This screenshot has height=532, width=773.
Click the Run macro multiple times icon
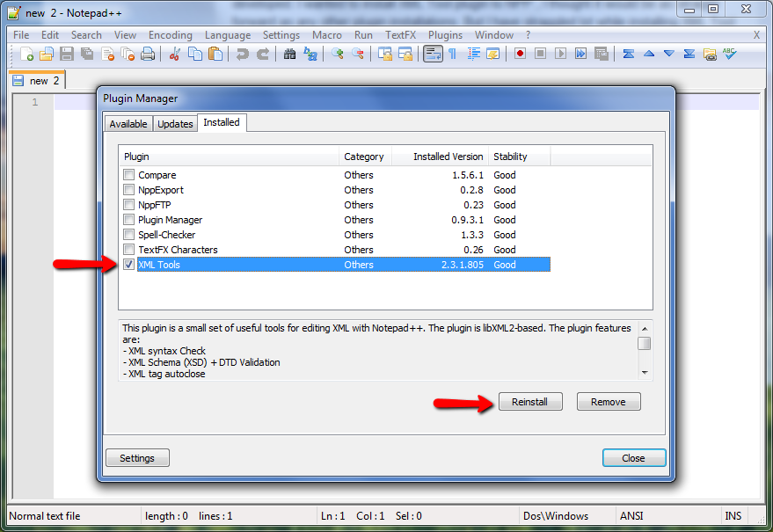[580, 54]
